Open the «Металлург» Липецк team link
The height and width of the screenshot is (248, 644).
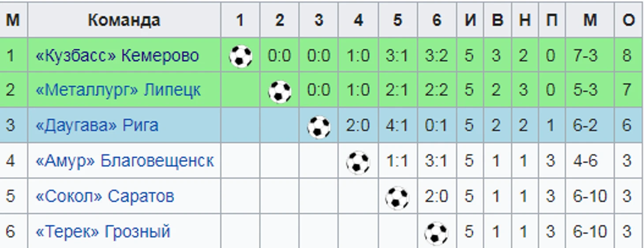tap(118, 90)
